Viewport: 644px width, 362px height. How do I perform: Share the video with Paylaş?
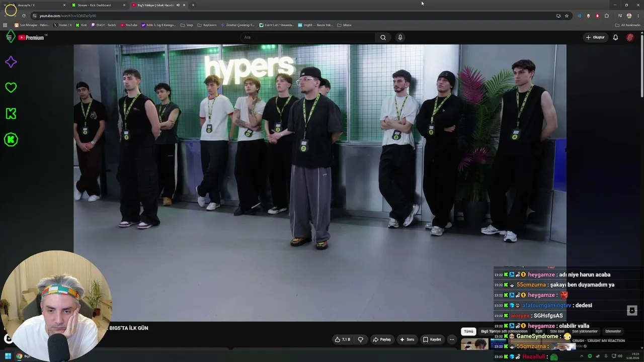(382, 339)
